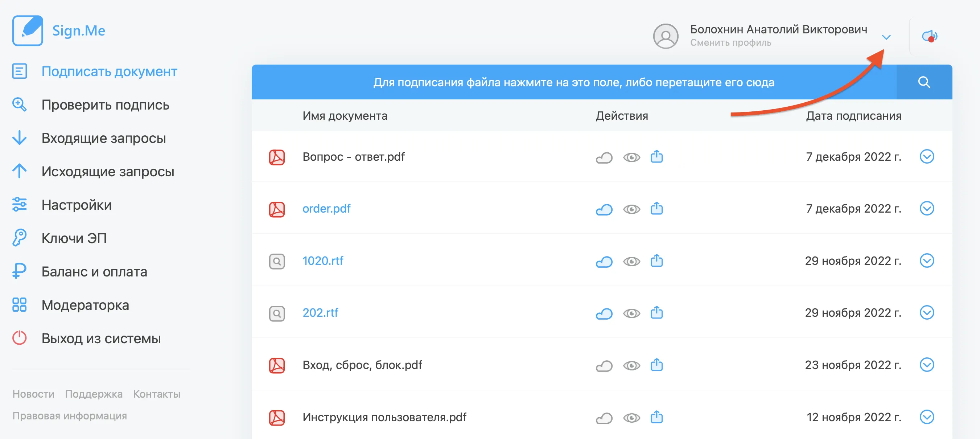
Task: Click Инструкция пользователя.pdf file name
Action: click(x=384, y=417)
